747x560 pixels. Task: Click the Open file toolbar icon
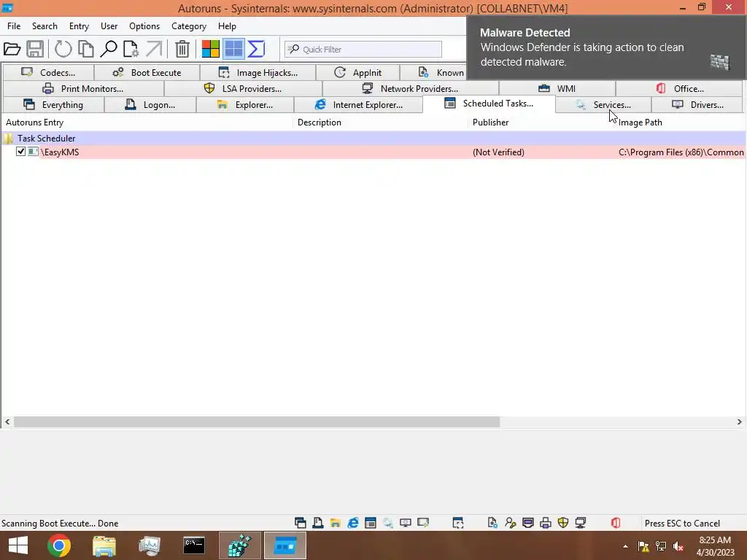(x=12, y=49)
